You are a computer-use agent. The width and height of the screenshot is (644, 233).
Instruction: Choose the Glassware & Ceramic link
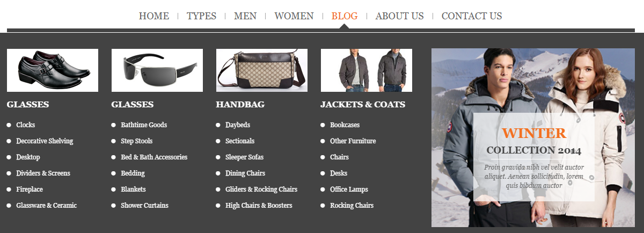[x=47, y=206]
